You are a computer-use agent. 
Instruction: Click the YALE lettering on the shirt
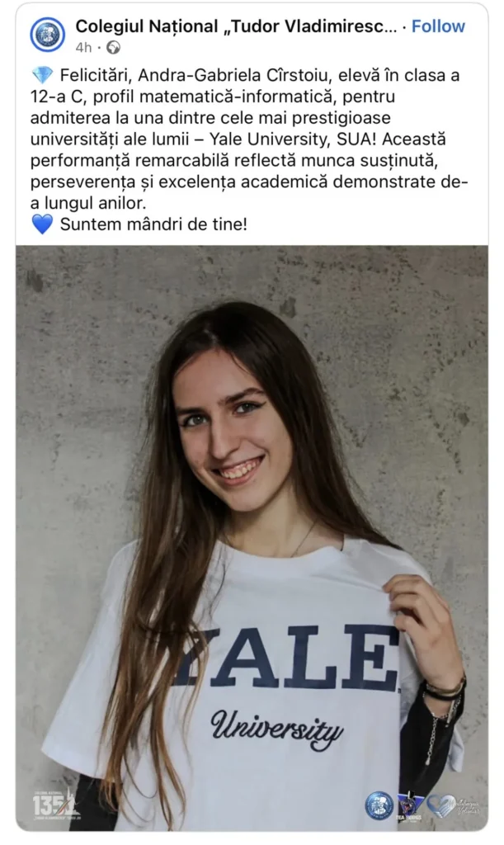tap(289, 658)
